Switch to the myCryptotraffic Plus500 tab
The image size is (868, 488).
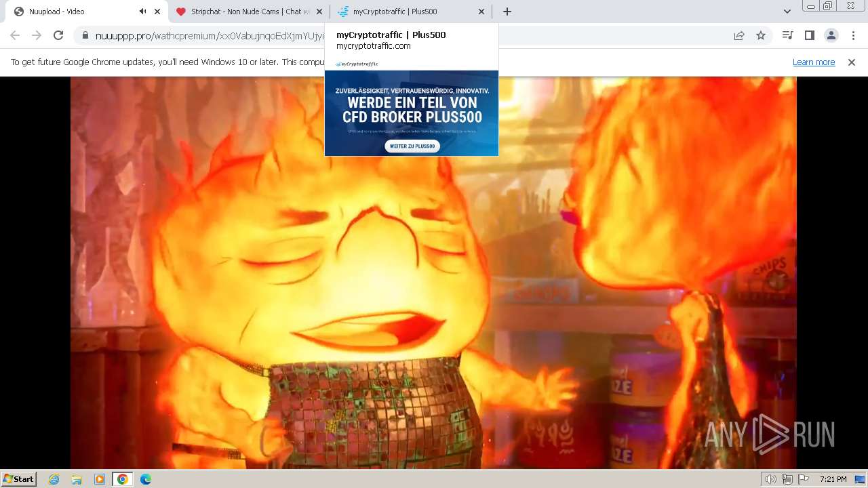[411, 12]
